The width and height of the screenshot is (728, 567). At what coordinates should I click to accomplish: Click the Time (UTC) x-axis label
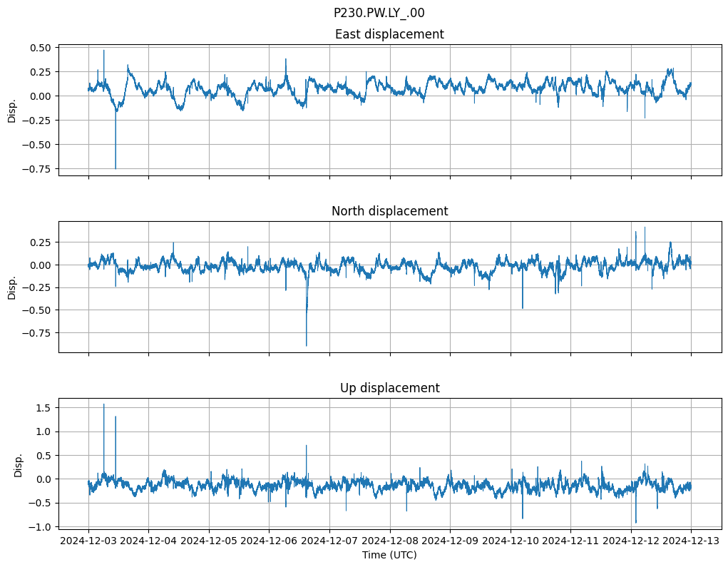[x=389, y=554]
